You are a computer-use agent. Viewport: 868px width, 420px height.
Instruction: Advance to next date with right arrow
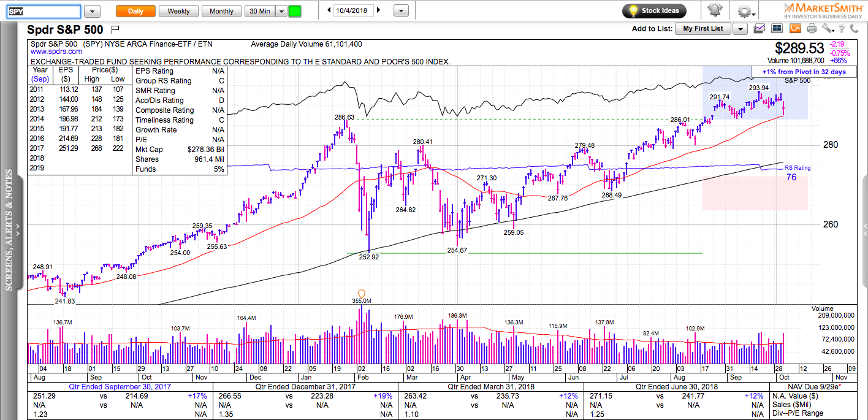(x=378, y=10)
